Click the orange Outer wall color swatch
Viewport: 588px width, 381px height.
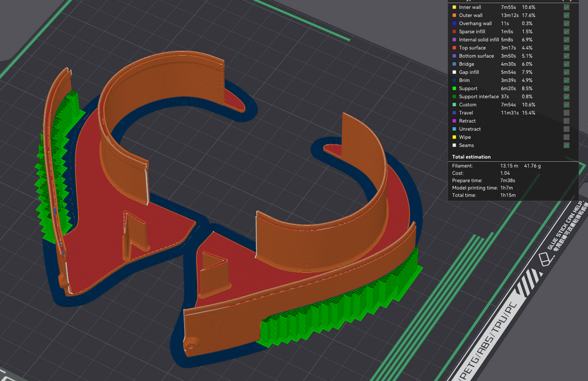point(454,15)
